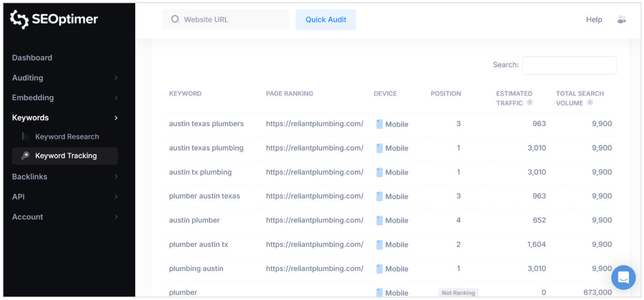Screen dimensions: 644x300
Task: Click Estimated Traffic info icon
Action: coord(530,103)
